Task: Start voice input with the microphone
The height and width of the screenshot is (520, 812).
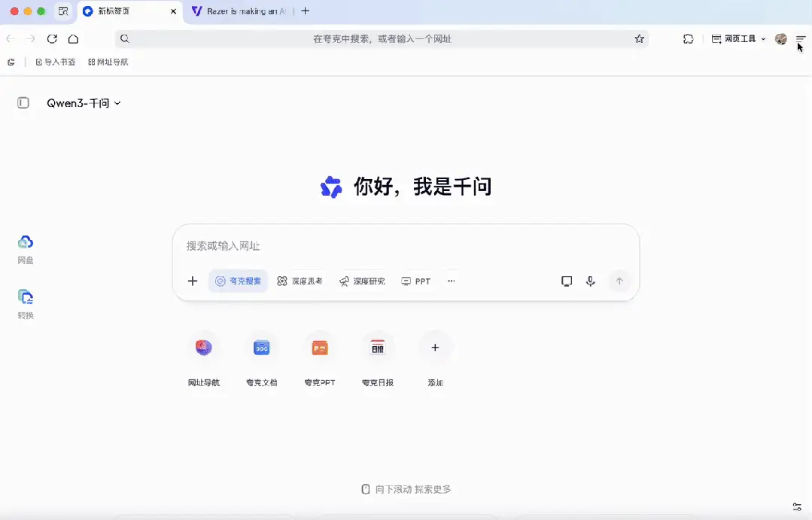Action: (x=590, y=281)
